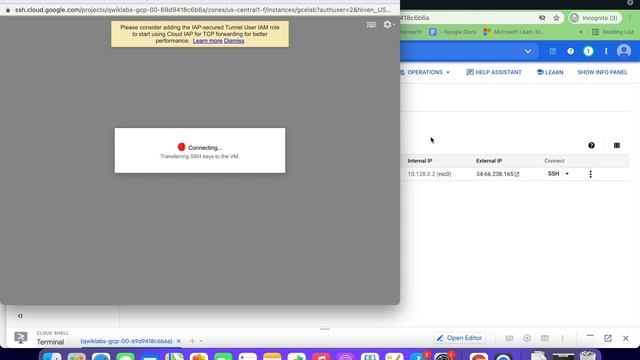Open Cloud Shell terminal settings icon
Screen dimensions: 640x360
click(x=527, y=338)
